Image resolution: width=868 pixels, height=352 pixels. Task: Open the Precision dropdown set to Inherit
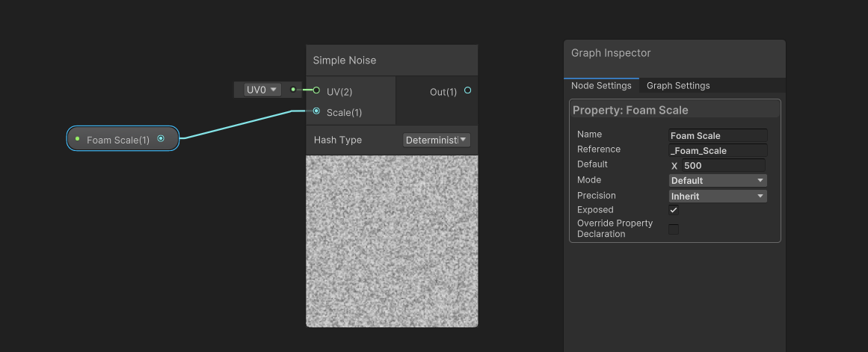(717, 196)
